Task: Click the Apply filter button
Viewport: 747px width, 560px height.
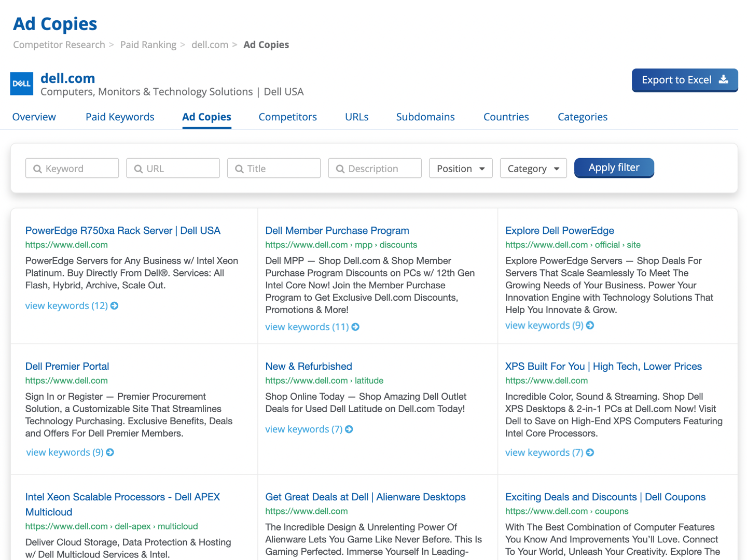Action: (x=614, y=167)
